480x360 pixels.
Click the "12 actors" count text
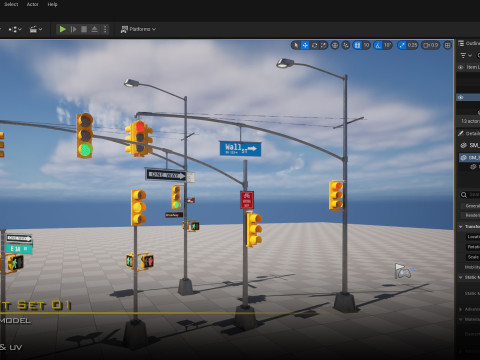point(470,121)
